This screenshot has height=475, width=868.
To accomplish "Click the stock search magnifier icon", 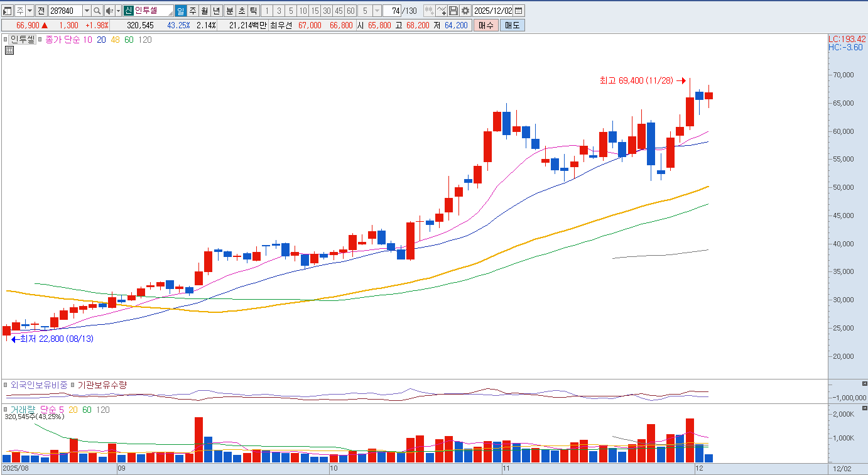I will point(97,11).
